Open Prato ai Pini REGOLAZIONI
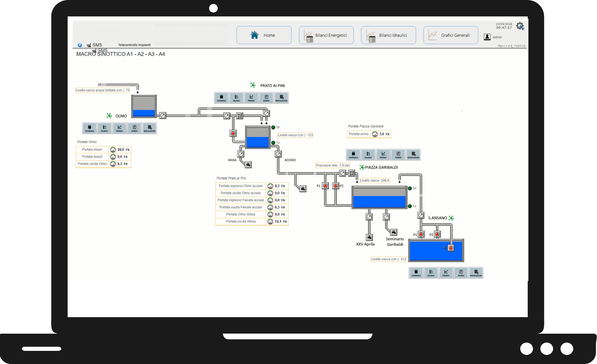This screenshot has height=364, width=597. pos(281,98)
